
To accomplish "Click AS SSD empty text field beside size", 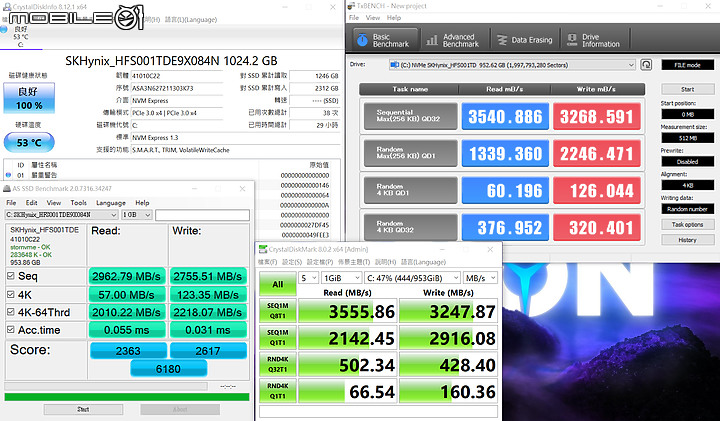I will click(x=202, y=215).
